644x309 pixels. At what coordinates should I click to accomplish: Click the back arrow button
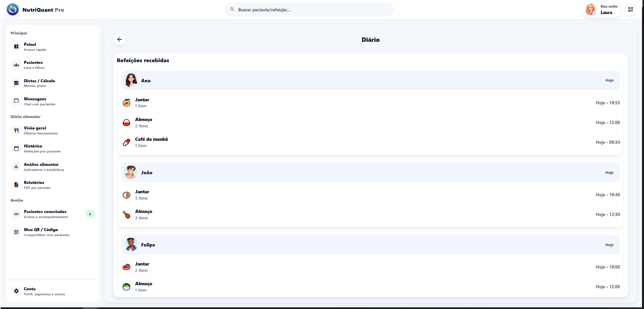click(120, 39)
